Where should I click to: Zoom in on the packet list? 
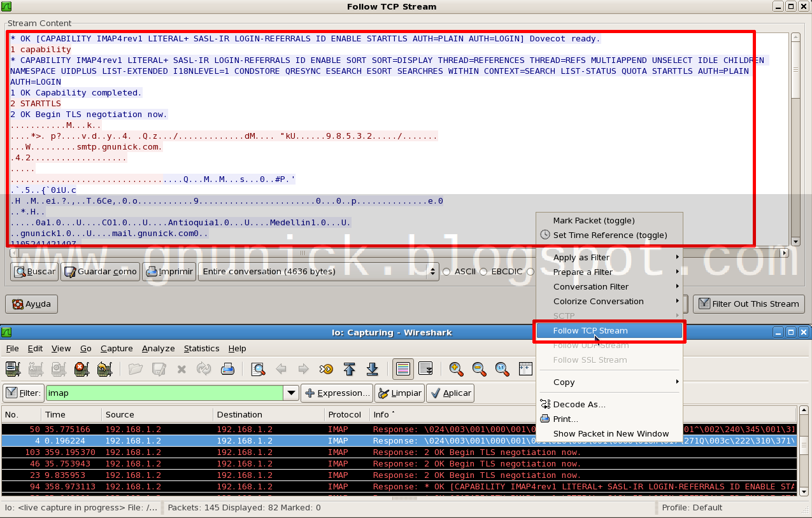tap(457, 369)
